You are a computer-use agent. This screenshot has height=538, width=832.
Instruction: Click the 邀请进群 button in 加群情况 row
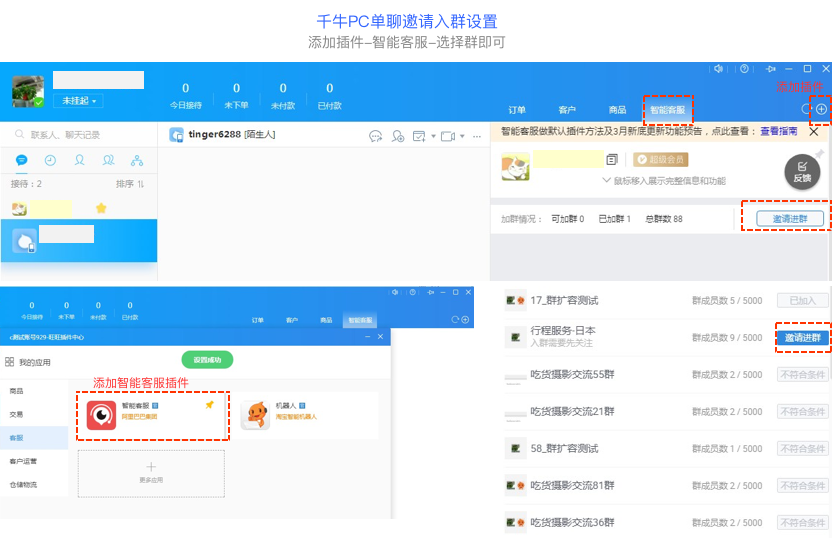(790, 219)
